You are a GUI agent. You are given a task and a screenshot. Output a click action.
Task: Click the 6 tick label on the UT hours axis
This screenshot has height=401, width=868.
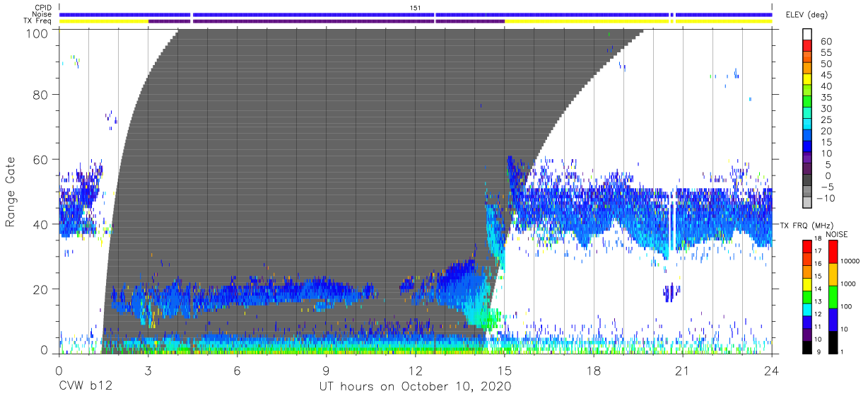click(x=237, y=371)
